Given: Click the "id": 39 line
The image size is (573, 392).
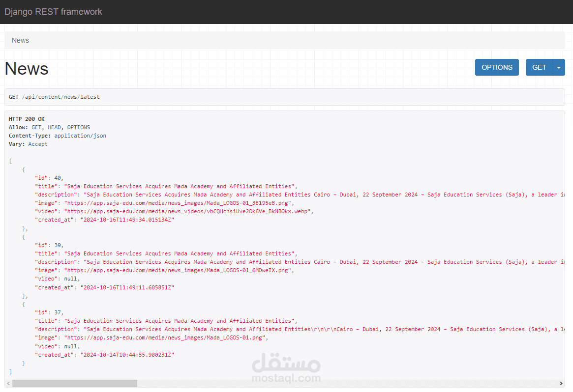Looking at the screenshot, I should coord(49,245).
